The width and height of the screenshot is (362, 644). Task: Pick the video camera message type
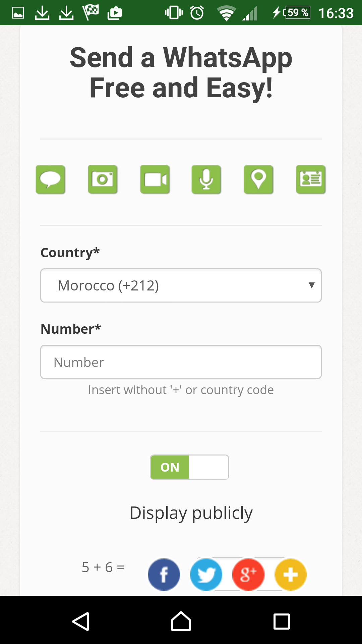point(155,179)
